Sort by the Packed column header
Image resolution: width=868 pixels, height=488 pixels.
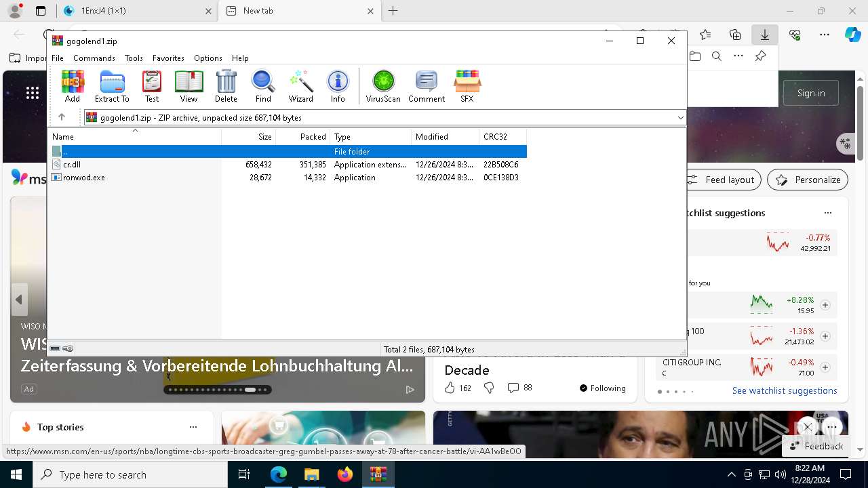coord(302,137)
